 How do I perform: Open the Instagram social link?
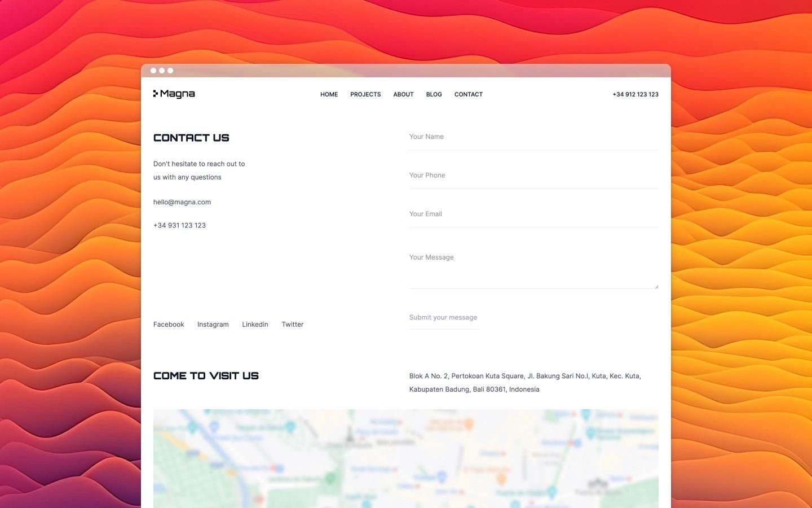click(213, 324)
